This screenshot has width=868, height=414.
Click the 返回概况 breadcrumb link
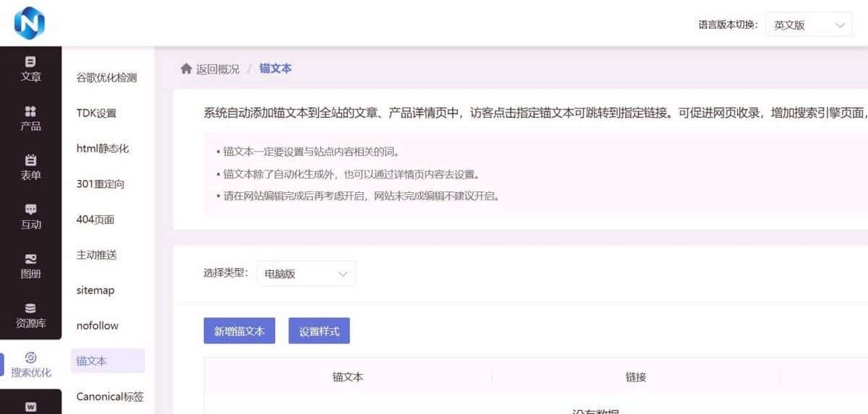pos(218,69)
